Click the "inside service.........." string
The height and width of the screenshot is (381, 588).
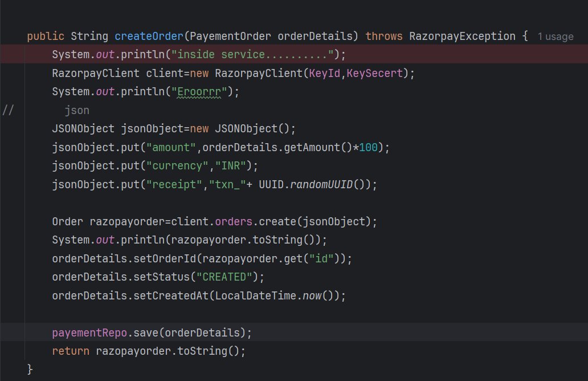point(252,54)
